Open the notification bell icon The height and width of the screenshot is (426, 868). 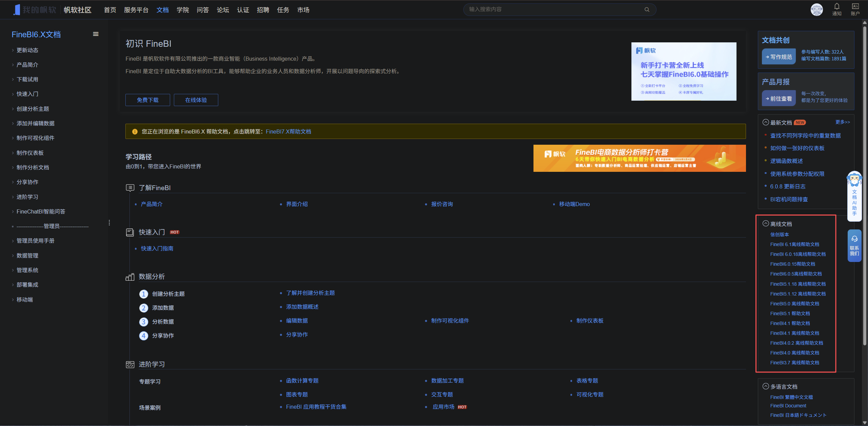(x=836, y=6)
